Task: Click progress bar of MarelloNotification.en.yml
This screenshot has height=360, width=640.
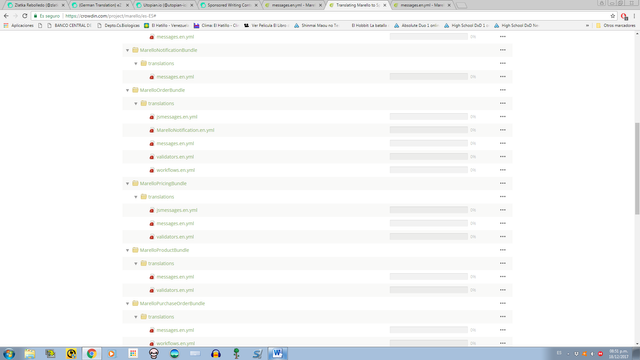Action: [429, 130]
